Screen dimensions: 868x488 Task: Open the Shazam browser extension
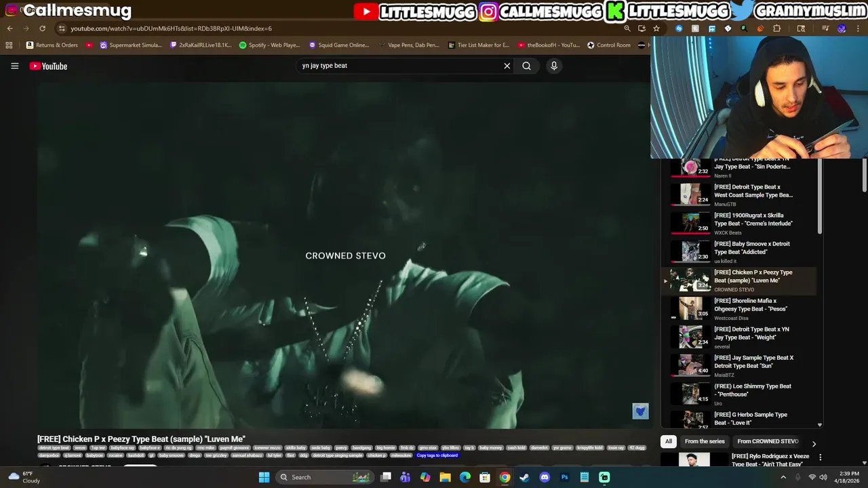pyautogui.click(x=679, y=28)
